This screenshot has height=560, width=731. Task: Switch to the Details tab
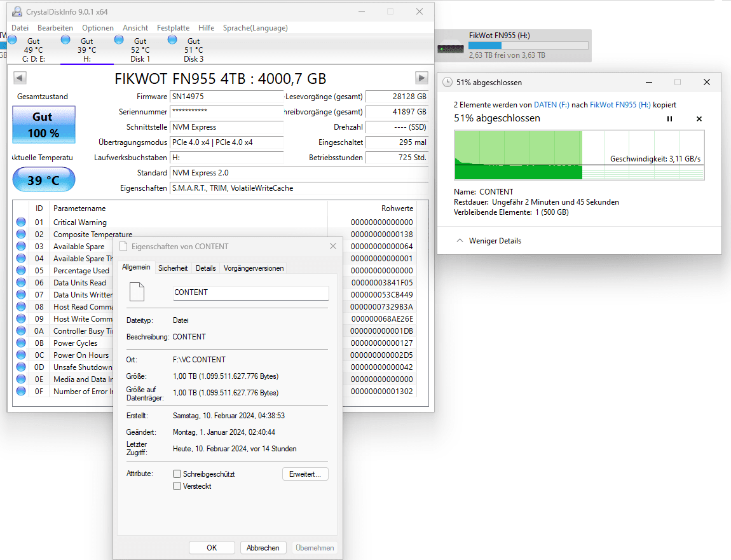tap(205, 268)
